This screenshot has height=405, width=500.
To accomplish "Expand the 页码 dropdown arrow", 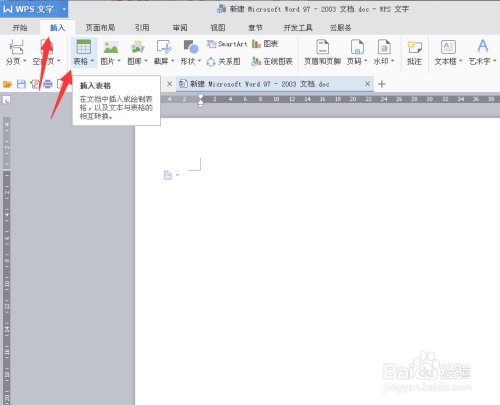I will coord(366,61).
